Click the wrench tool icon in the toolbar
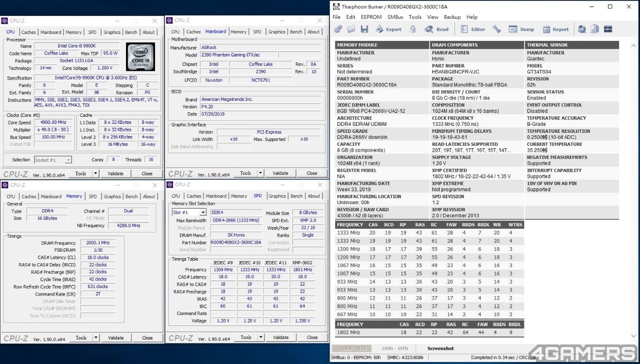Image resolution: width=640 pixels, height=364 pixels. (x=496, y=29)
